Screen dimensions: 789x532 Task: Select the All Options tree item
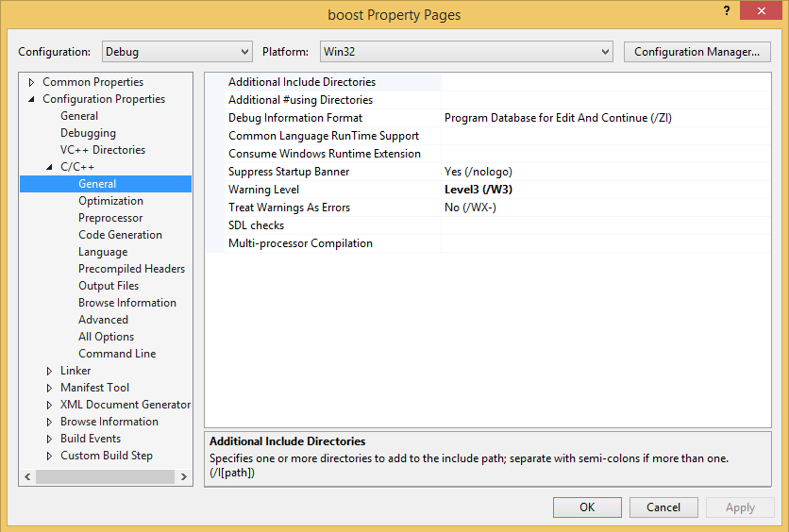pos(106,337)
